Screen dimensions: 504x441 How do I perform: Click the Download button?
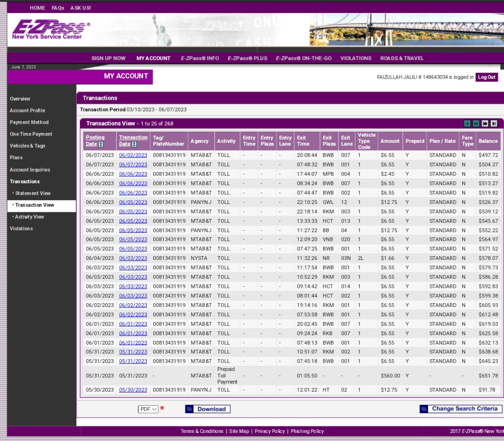click(x=208, y=409)
